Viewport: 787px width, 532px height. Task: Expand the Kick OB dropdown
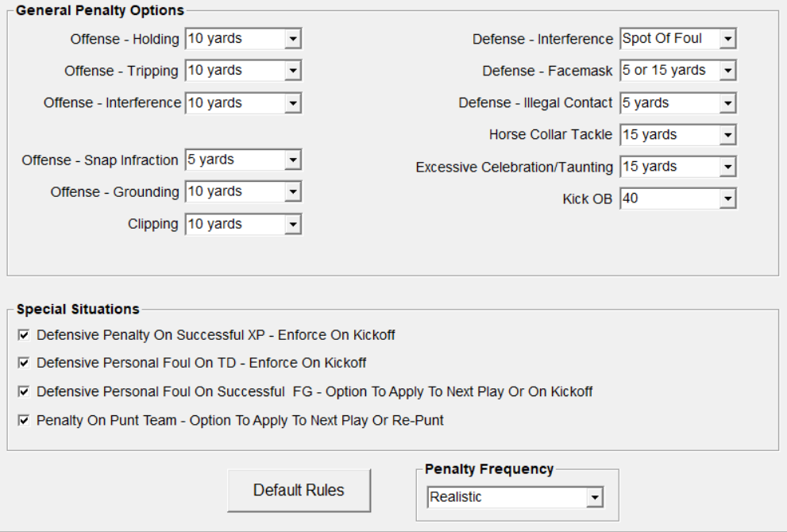click(727, 199)
